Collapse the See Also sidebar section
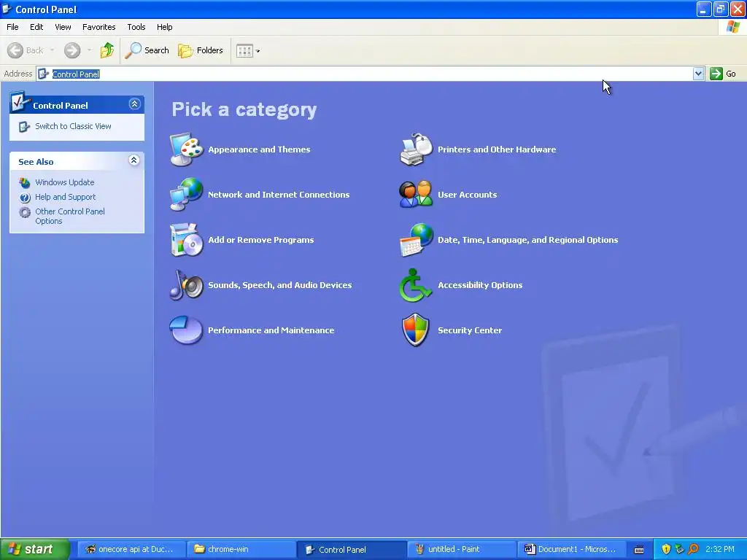 pos(134,160)
